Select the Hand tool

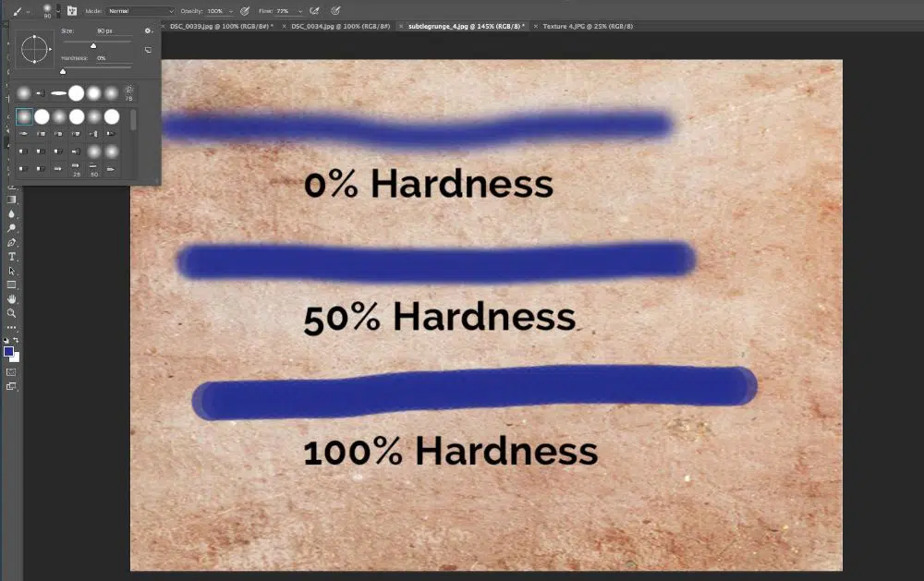click(x=12, y=299)
